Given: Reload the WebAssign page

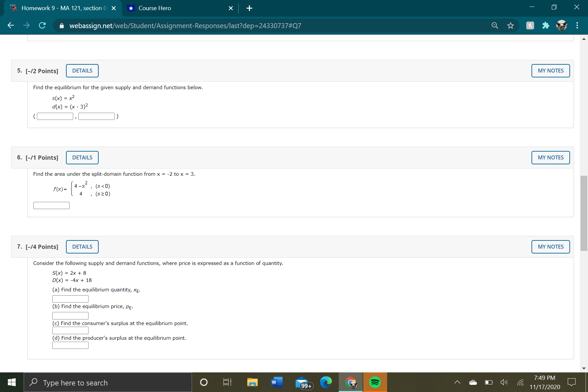Looking at the screenshot, I should click(x=42, y=25).
